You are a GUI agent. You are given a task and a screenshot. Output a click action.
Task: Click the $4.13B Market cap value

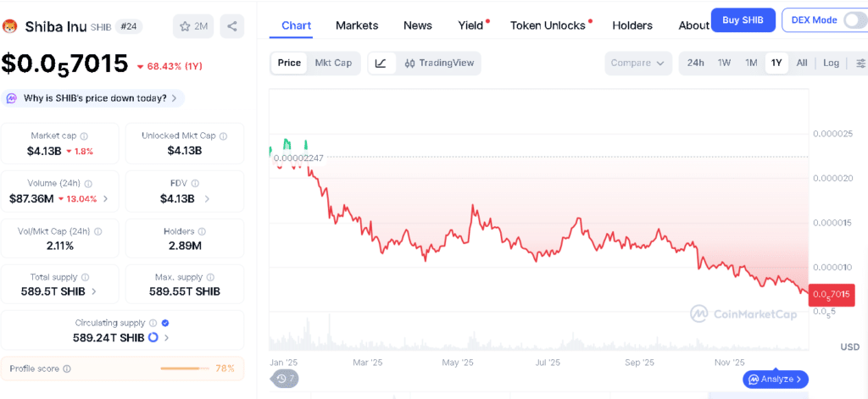tap(44, 151)
